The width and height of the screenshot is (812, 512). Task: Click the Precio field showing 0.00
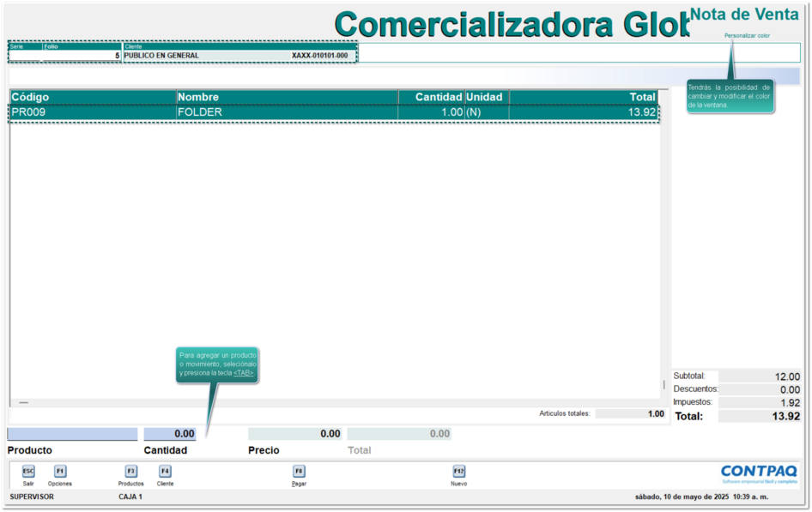tap(295, 434)
